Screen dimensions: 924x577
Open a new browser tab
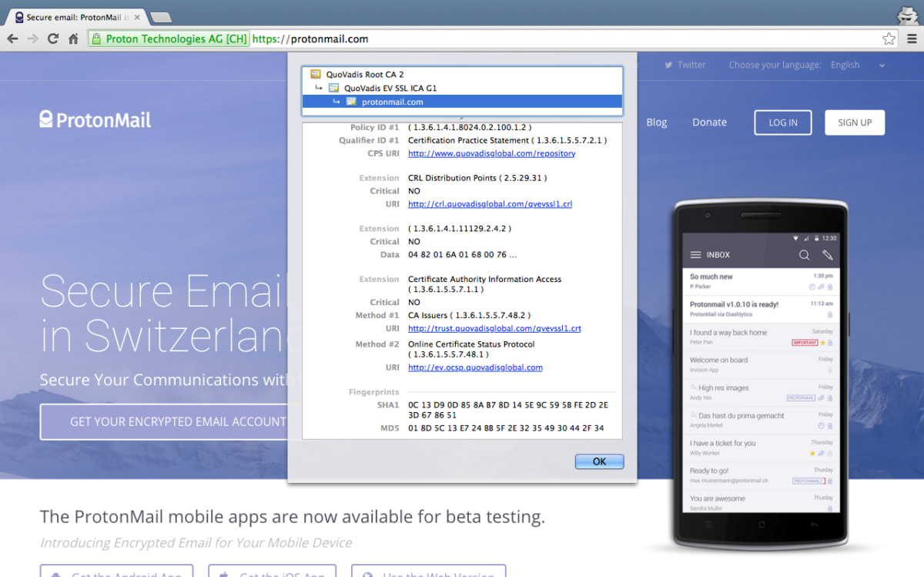point(160,17)
